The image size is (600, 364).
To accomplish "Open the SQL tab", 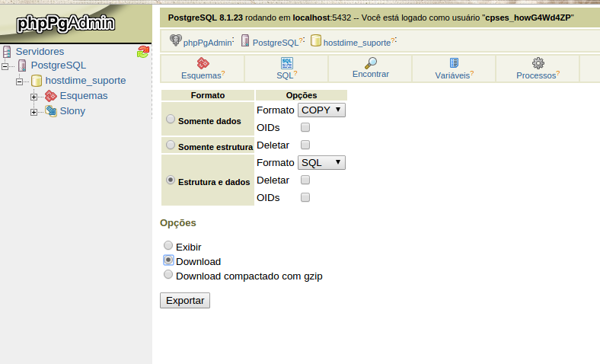I will (x=286, y=69).
